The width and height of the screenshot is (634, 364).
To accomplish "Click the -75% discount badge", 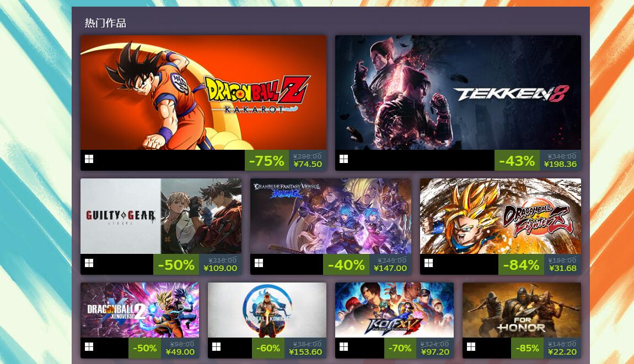I will coord(267,160).
